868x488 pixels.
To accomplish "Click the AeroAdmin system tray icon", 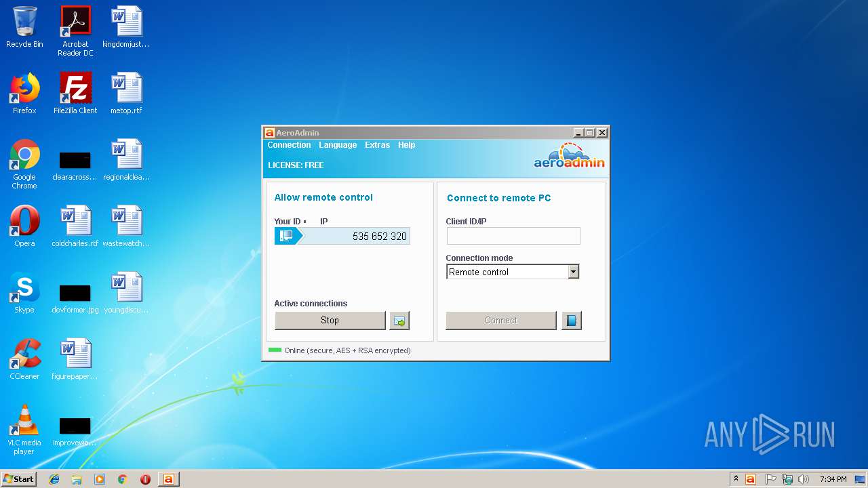I will pos(751,479).
